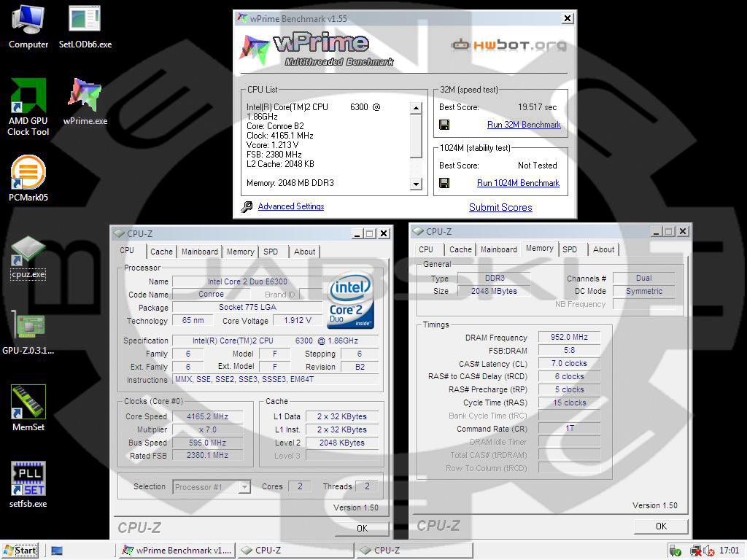Click the show desktop quick launch icon

(57, 551)
